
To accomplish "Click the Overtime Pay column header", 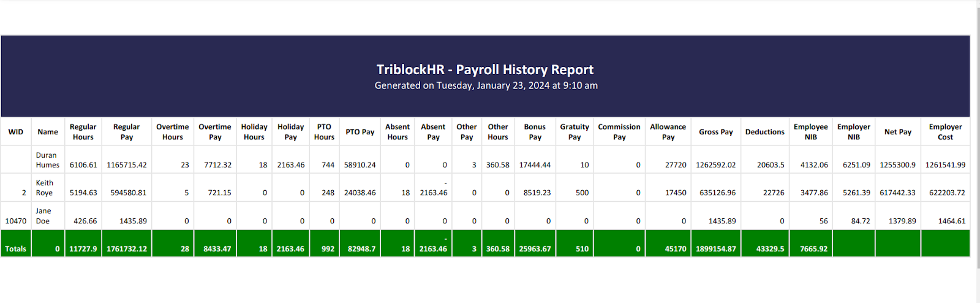I will click(x=215, y=132).
